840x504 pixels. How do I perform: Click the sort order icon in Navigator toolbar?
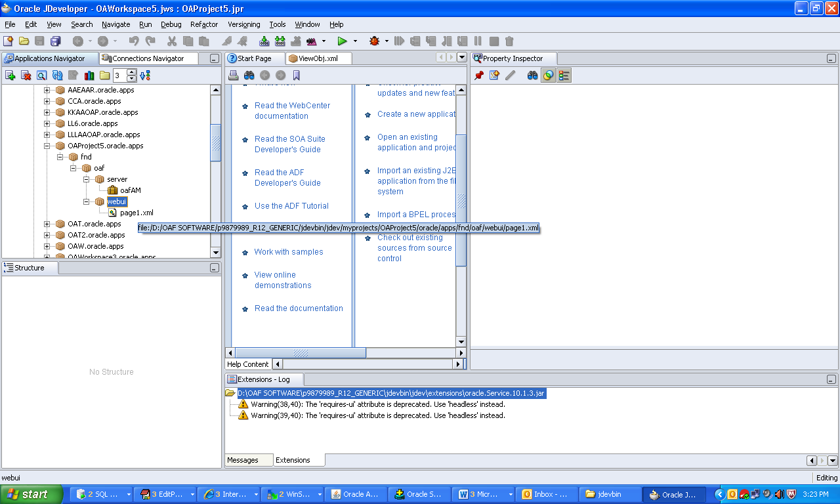(x=146, y=75)
